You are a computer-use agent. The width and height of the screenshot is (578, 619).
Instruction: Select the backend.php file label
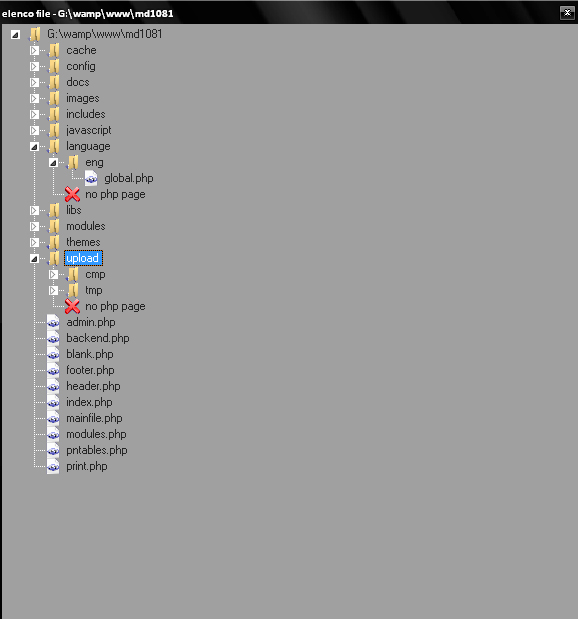pyautogui.click(x=98, y=338)
